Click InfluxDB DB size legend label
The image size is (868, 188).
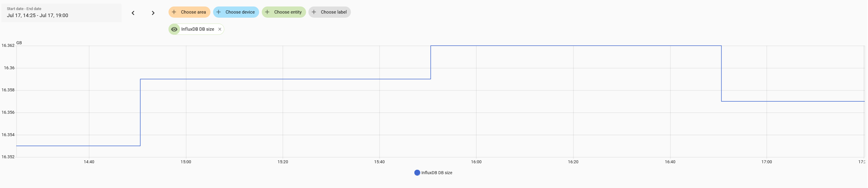437,173
